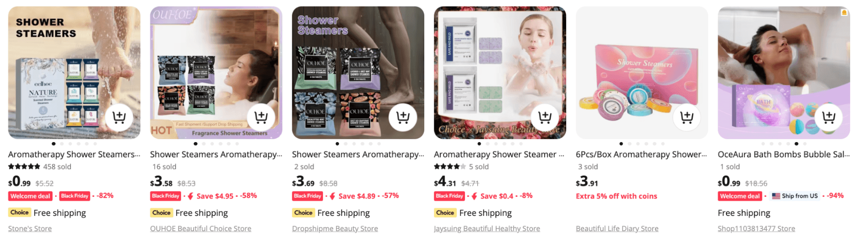Click the Choice badge on the $3.69 item
868x239 pixels.
[303, 212]
